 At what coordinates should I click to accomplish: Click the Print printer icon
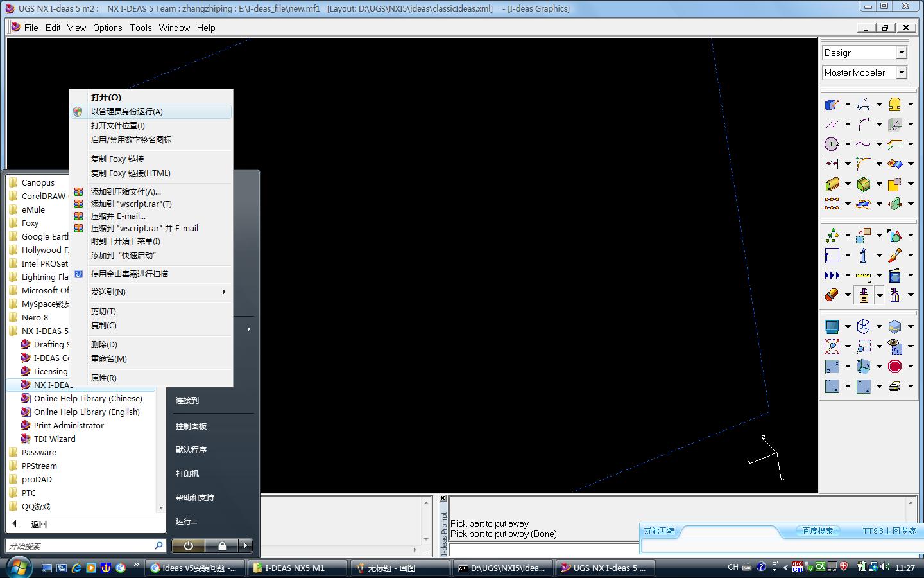[895, 387]
